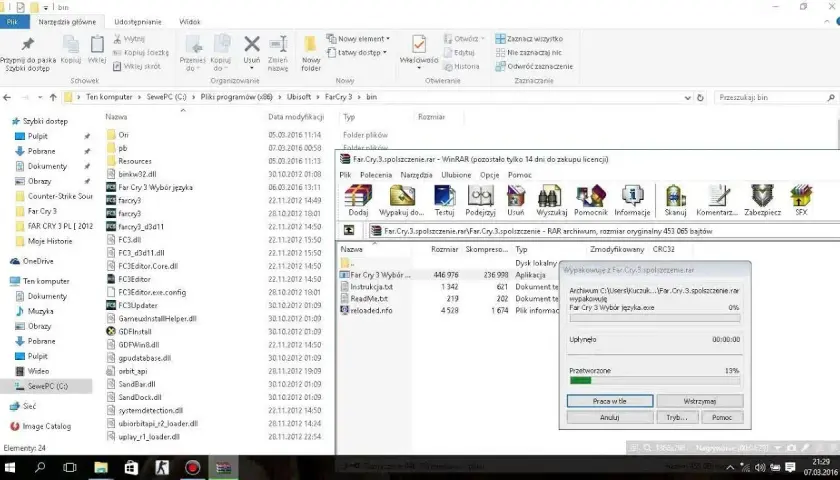Click WinRAR icon on taskbar
Image resolution: width=840 pixels, height=480 pixels.
click(223, 467)
